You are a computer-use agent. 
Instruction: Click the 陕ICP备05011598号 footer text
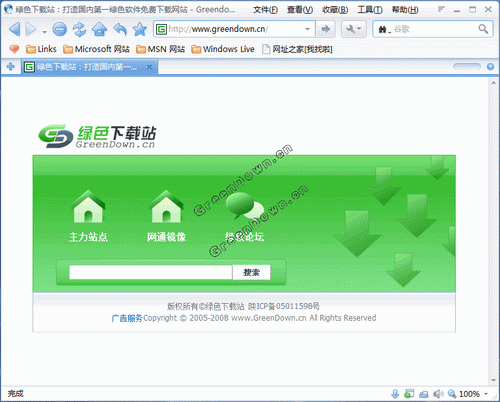(284, 306)
